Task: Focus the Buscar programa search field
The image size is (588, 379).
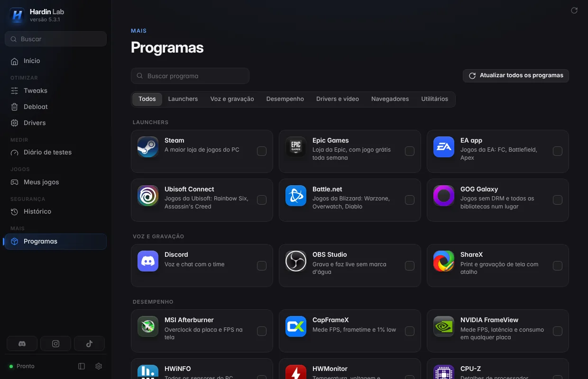Action: pyautogui.click(x=190, y=76)
